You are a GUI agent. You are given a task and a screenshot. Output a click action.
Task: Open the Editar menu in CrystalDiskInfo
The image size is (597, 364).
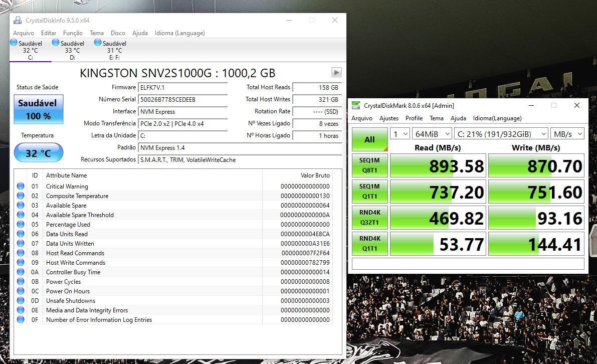point(48,33)
